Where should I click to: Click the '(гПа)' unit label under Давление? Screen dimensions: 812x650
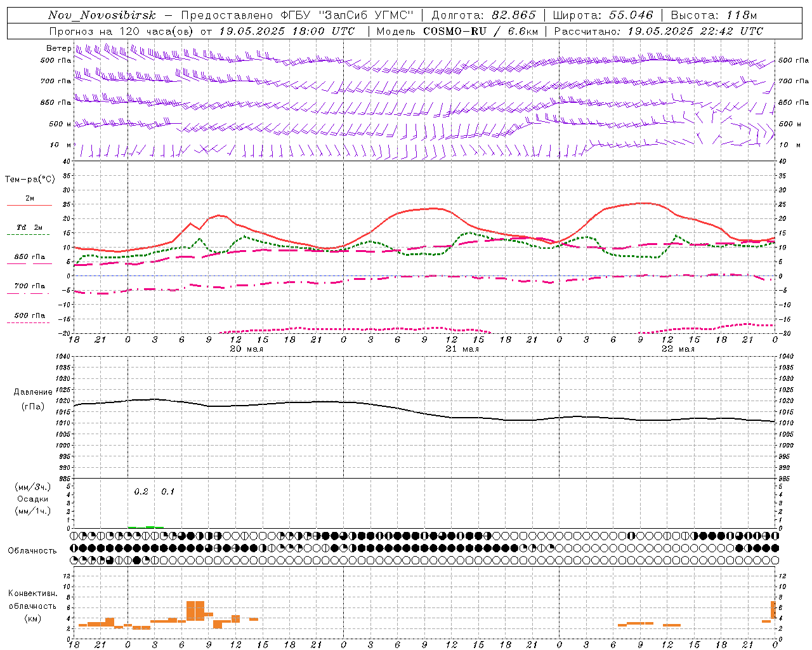pos(33,406)
